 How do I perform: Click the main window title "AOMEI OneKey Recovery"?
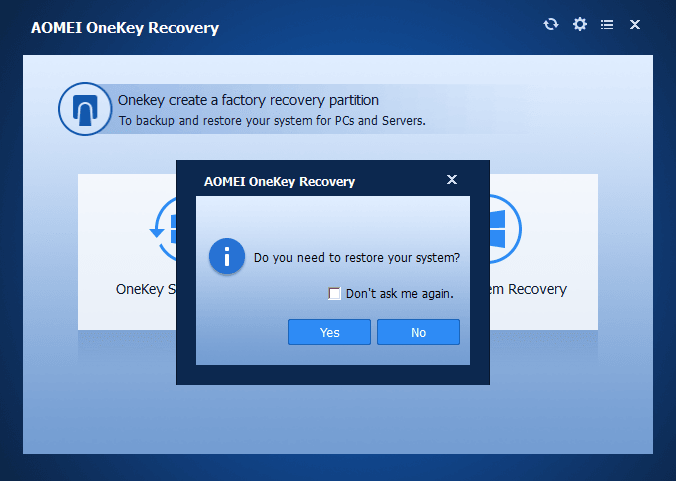click(125, 28)
